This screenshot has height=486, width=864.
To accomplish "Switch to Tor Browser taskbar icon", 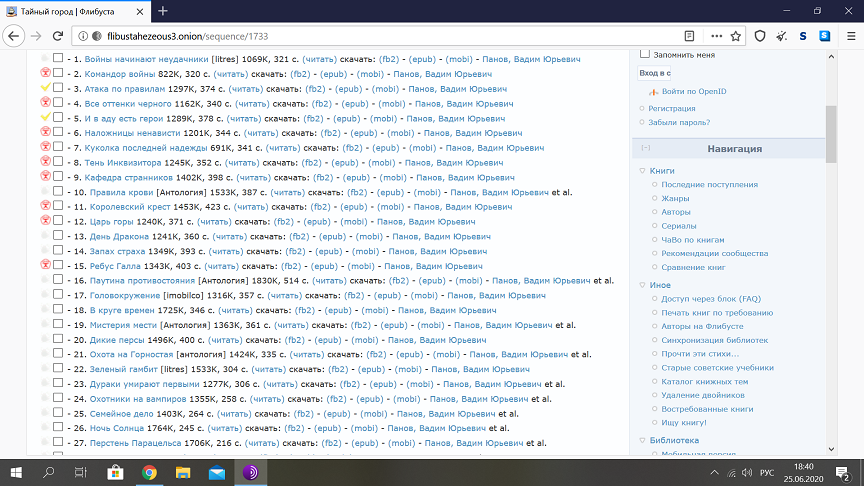I will click(x=251, y=472).
